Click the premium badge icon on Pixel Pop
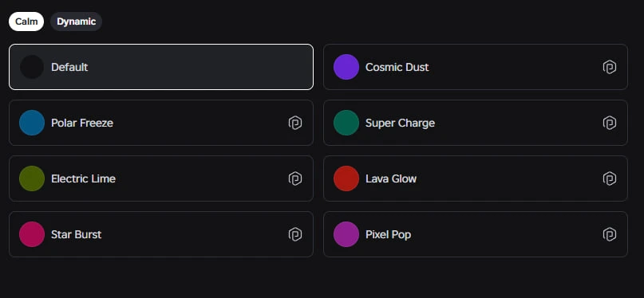Image resolution: width=644 pixels, height=298 pixels. click(609, 234)
